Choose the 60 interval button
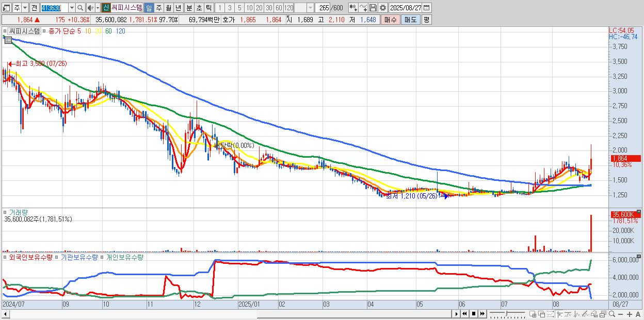 click(279, 8)
